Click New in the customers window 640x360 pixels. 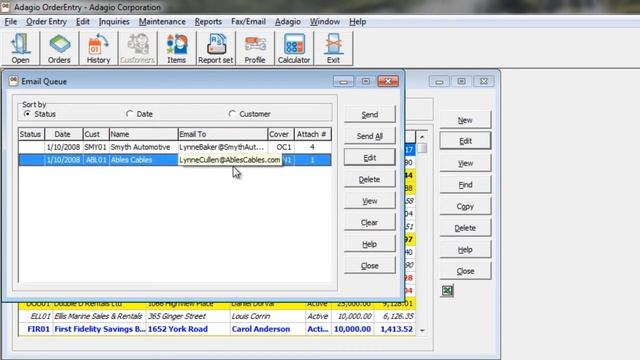[465, 120]
